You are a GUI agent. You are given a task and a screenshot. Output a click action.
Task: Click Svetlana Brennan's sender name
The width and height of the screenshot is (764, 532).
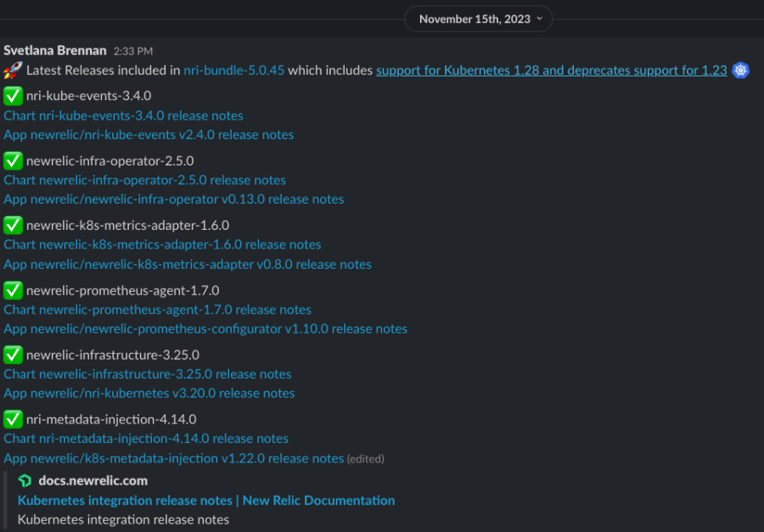click(54, 51)
